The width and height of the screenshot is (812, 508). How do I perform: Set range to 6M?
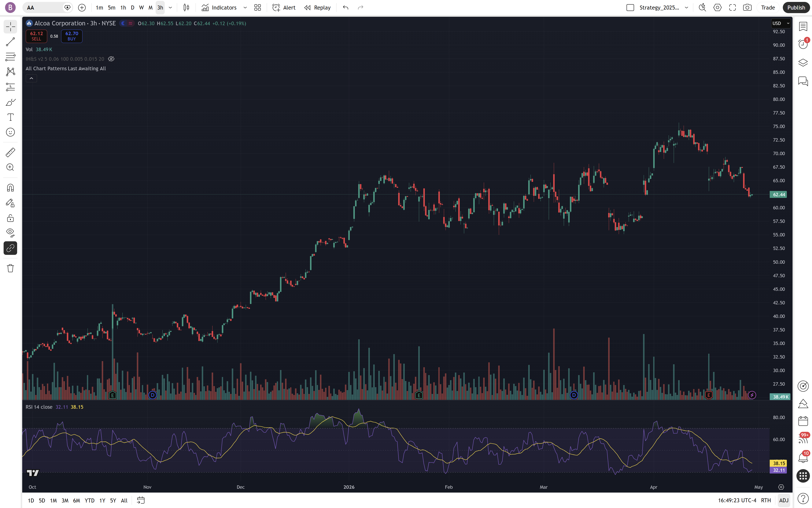click(77, 500)
